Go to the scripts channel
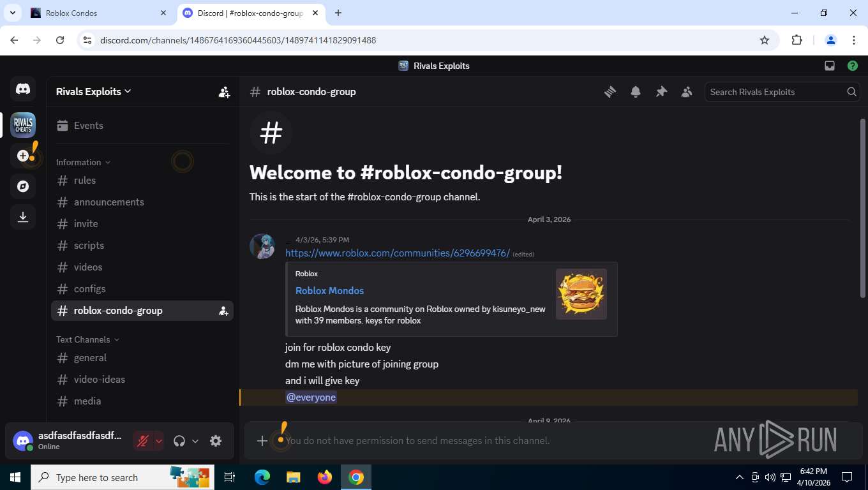 click(142, 246)
